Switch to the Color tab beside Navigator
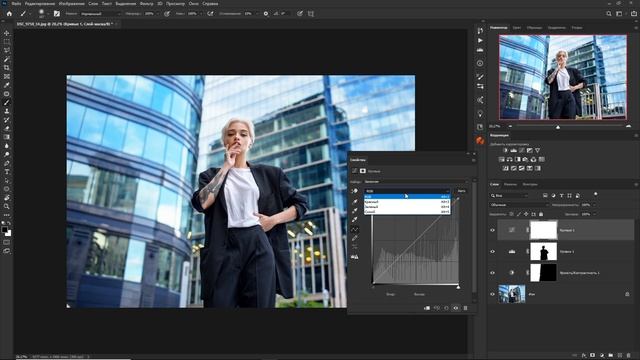Image resolution: width=640 pixels, height=360 pixels. pos(517,28)
